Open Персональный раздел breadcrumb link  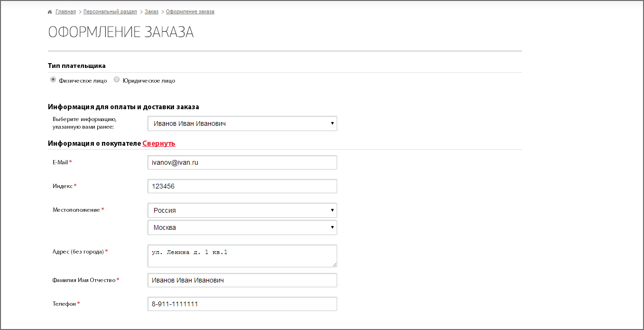[110, 11]
